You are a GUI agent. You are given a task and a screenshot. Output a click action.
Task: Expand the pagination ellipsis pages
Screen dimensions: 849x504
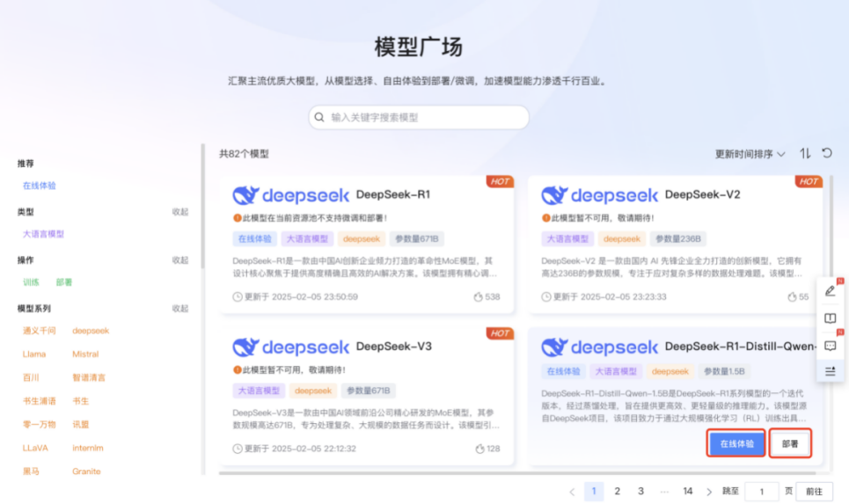pos(664,492)
